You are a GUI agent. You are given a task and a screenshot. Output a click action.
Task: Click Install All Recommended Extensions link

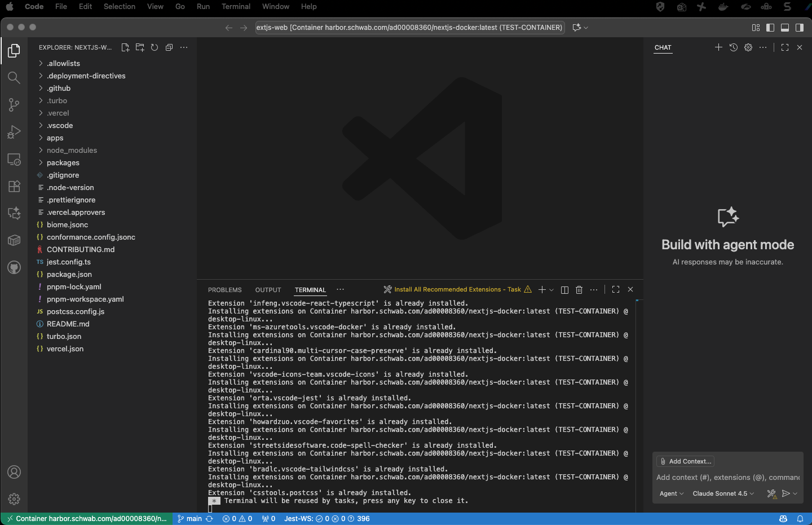click(457, 289)
